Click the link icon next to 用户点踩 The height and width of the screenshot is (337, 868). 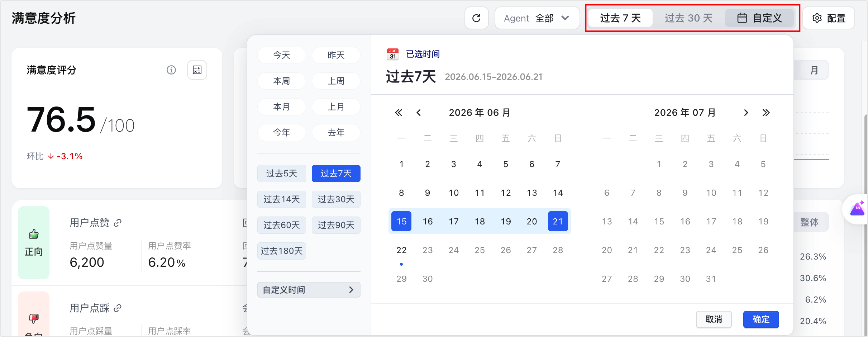click(118, 308)
